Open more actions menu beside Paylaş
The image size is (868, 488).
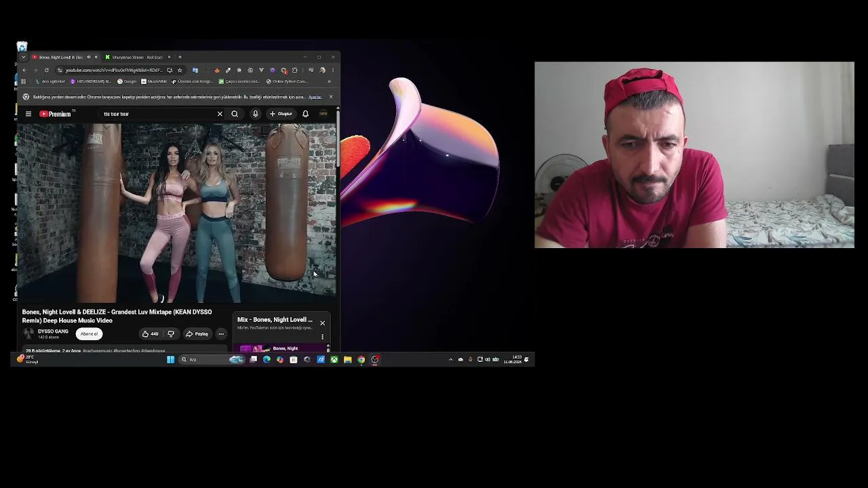(x=221, y=333)
